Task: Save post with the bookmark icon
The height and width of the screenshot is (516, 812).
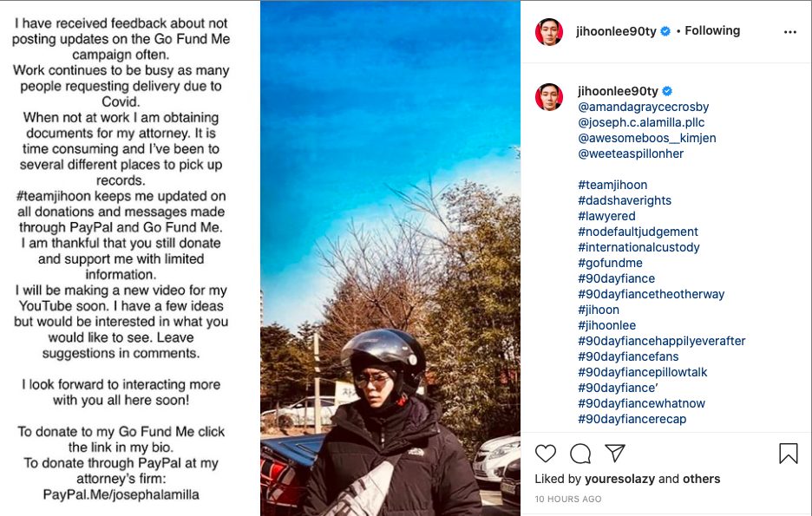Action: point(788,454)
